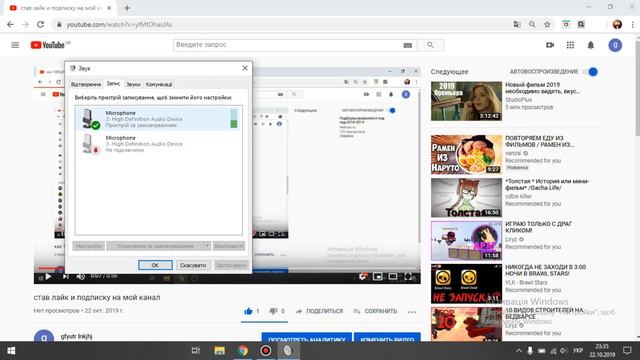Open the YouTube account avatar menu
This screenshot has width=640, height=360.
[x=615, y=45]
